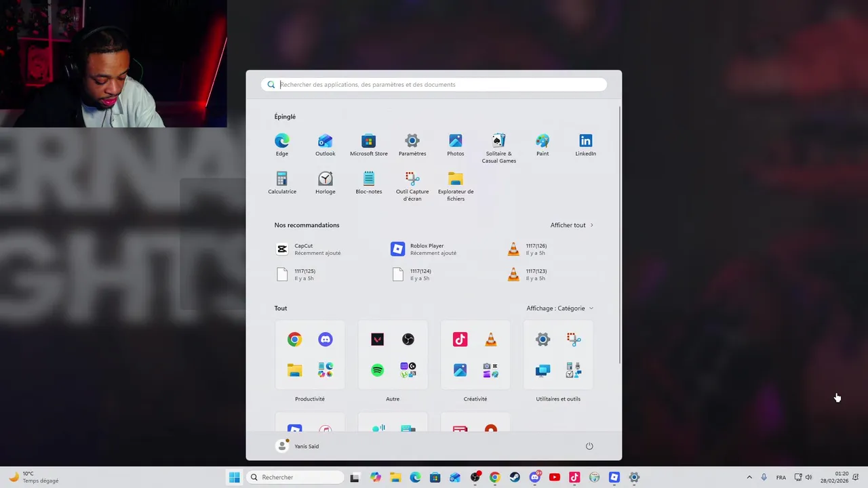Open the pinned Paramètres app
Screen dimensions: 868x488
(x=412, y=145)
